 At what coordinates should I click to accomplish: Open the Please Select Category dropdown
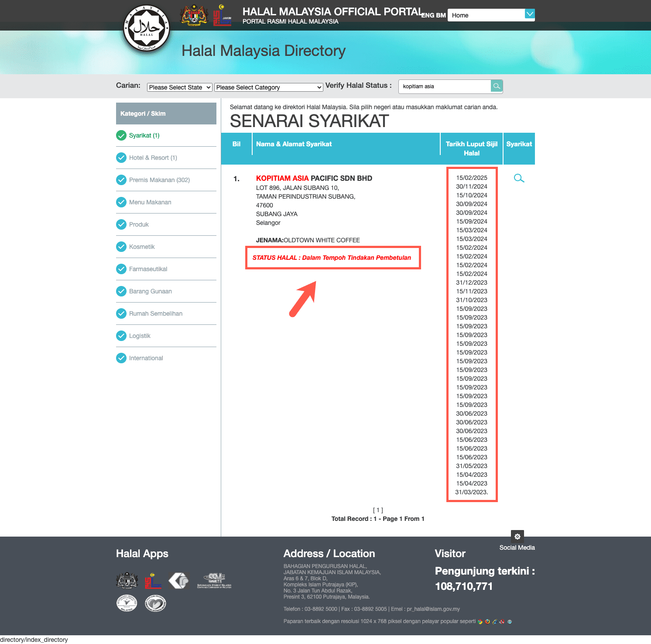269,87
